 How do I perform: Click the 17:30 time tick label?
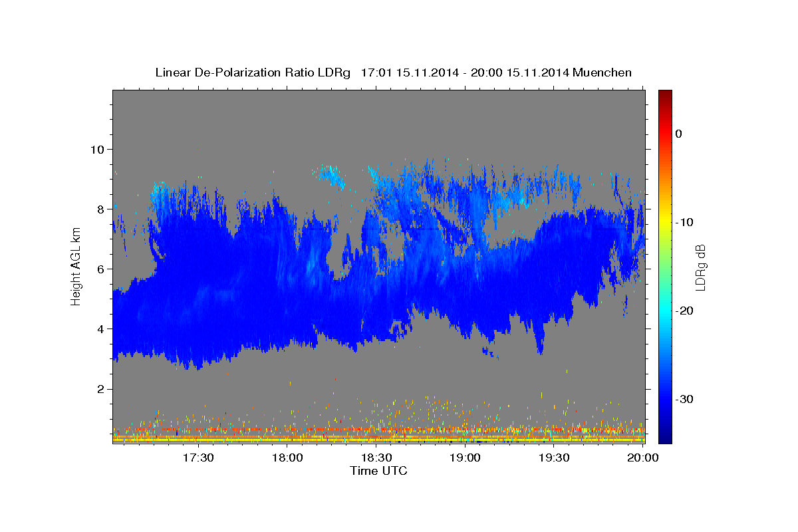[198, 458]
